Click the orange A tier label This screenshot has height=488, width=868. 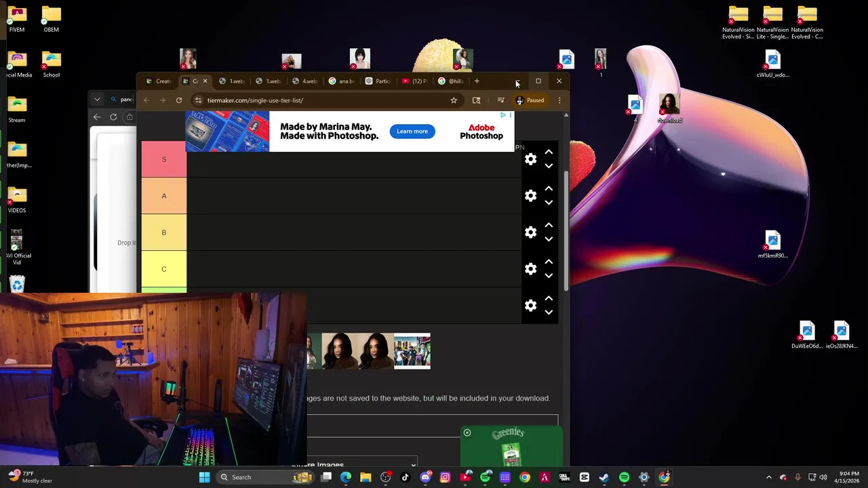pos(163,196)
